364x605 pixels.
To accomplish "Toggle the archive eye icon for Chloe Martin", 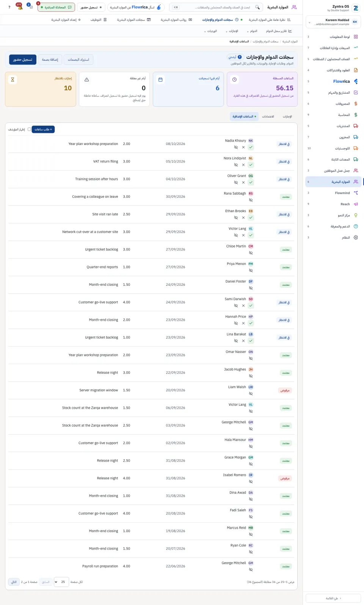I will [x=251, y=253].
